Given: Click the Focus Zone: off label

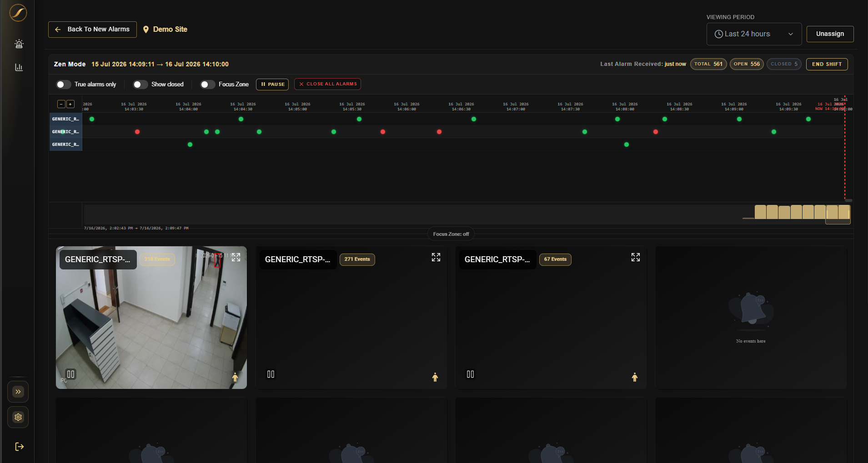Looking at the screenshot, I should click(x=451, y=234).
